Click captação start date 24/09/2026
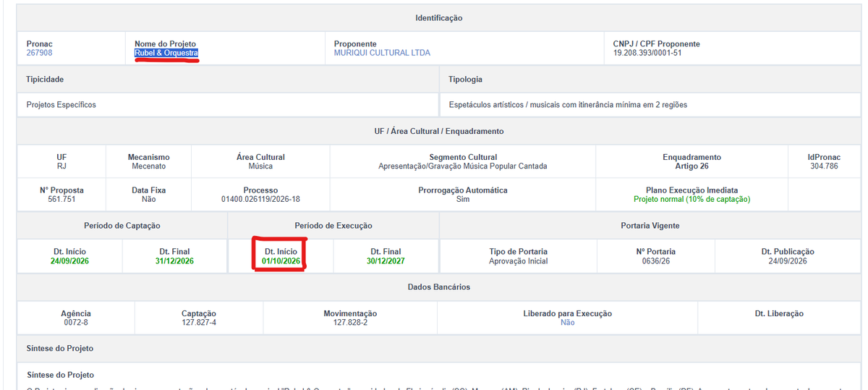Image resolution: width=868 pixels, height=390 pixels. coord(69,261)
